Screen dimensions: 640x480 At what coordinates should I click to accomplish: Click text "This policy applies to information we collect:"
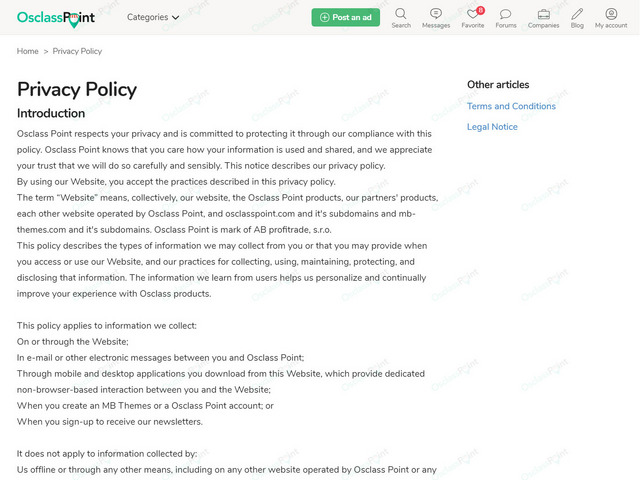click(107, 326)
